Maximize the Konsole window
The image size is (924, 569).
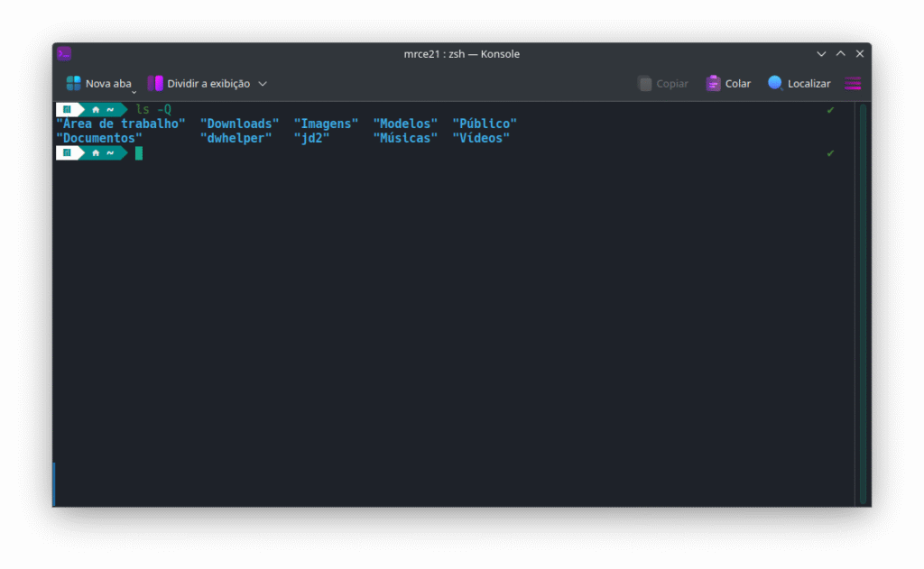[840, 54]
